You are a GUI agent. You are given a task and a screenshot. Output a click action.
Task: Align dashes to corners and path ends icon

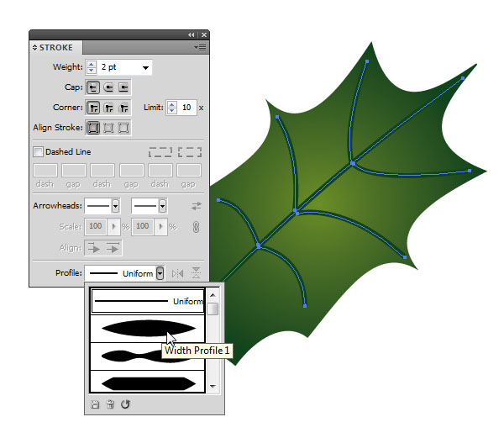pos(190,152)
